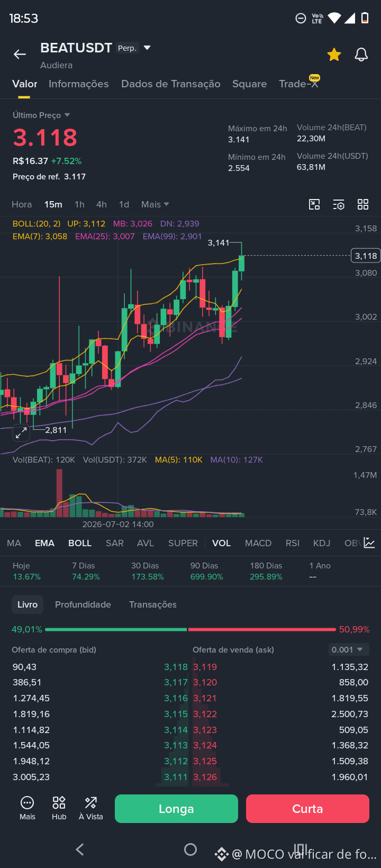Select the 15m chart interval
Viewport: 381px width, 868px height.
point(53,204)
